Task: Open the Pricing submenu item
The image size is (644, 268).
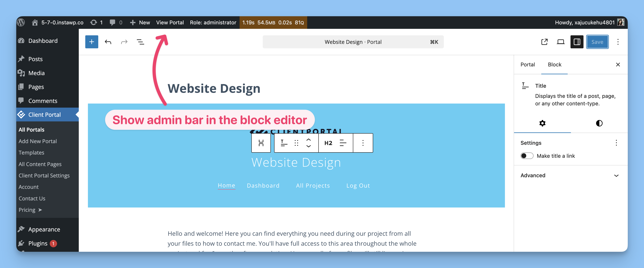Action: [x=30, y=210]
